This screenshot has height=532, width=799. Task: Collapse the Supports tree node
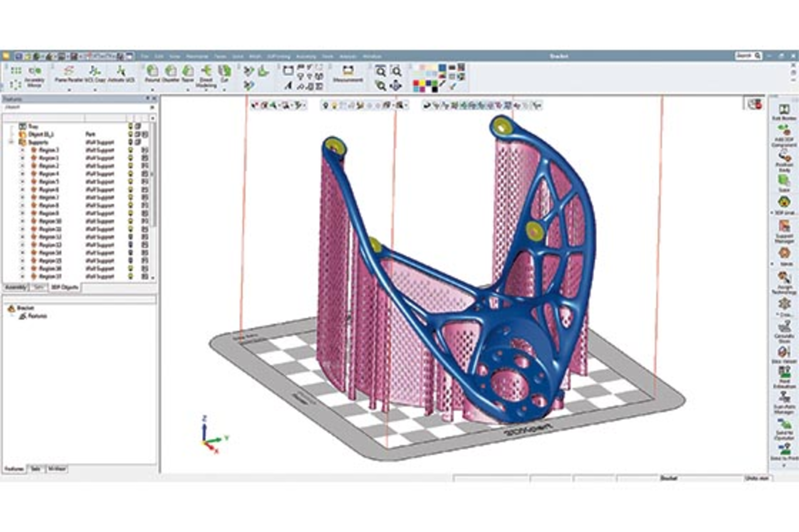(x=11, y=142)
